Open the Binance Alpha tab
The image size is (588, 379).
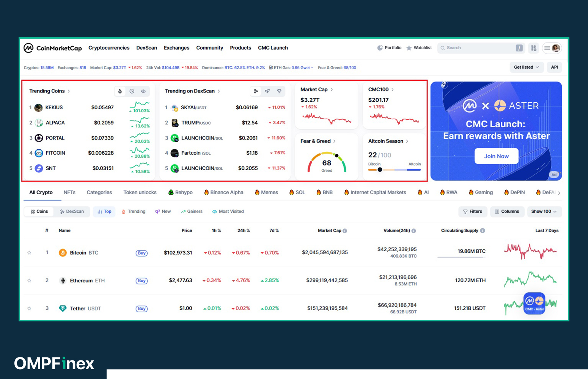pos(224,193)
